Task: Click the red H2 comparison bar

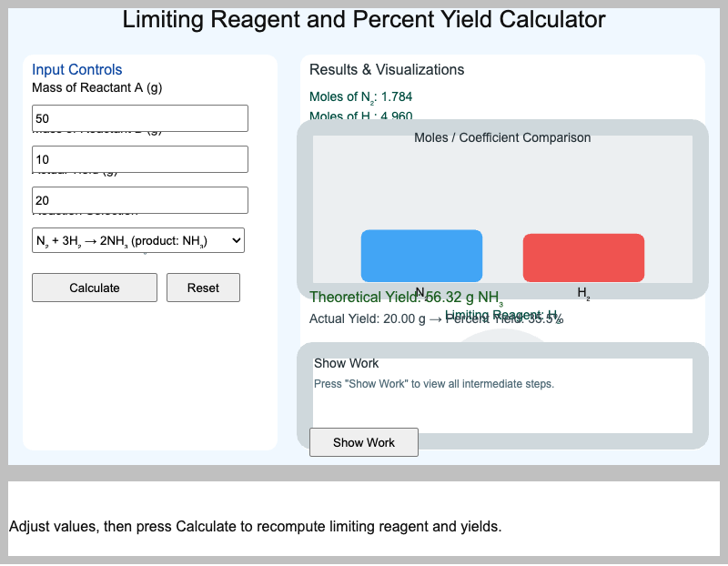Action: 582,258
